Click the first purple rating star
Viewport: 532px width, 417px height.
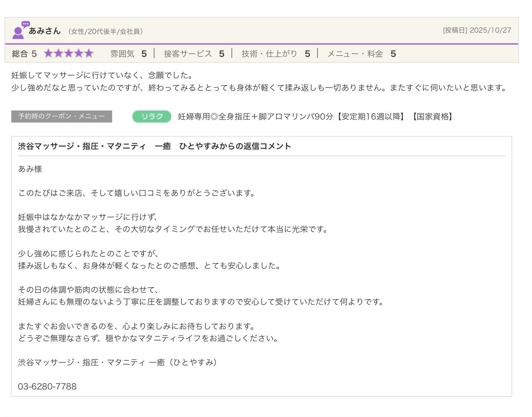[x=48, y=53]
